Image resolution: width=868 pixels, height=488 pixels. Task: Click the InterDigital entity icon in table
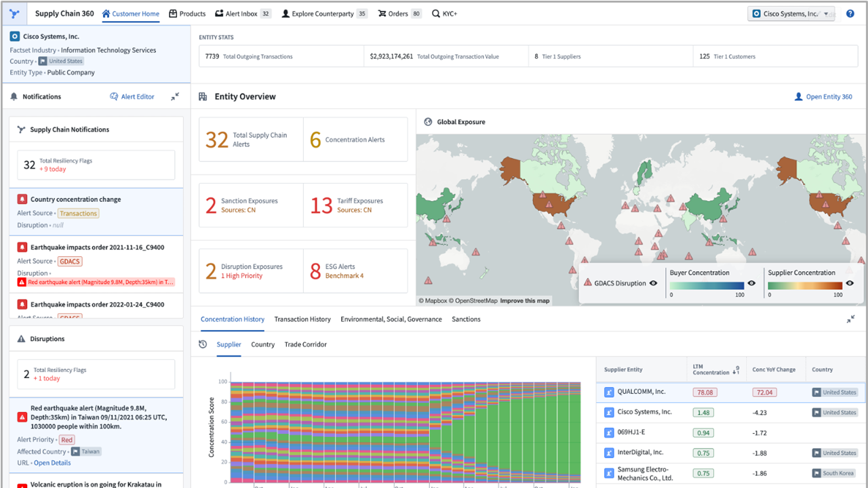point(609,453)
